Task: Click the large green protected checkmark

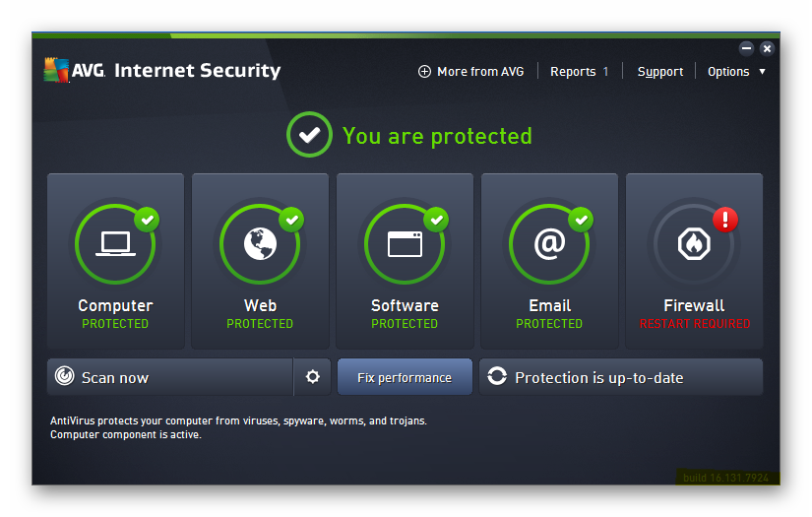Action: coord(309,135)
